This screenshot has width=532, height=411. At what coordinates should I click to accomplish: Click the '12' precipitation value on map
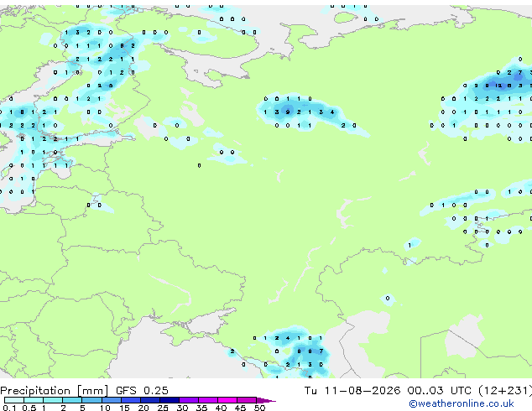point(498,86)
